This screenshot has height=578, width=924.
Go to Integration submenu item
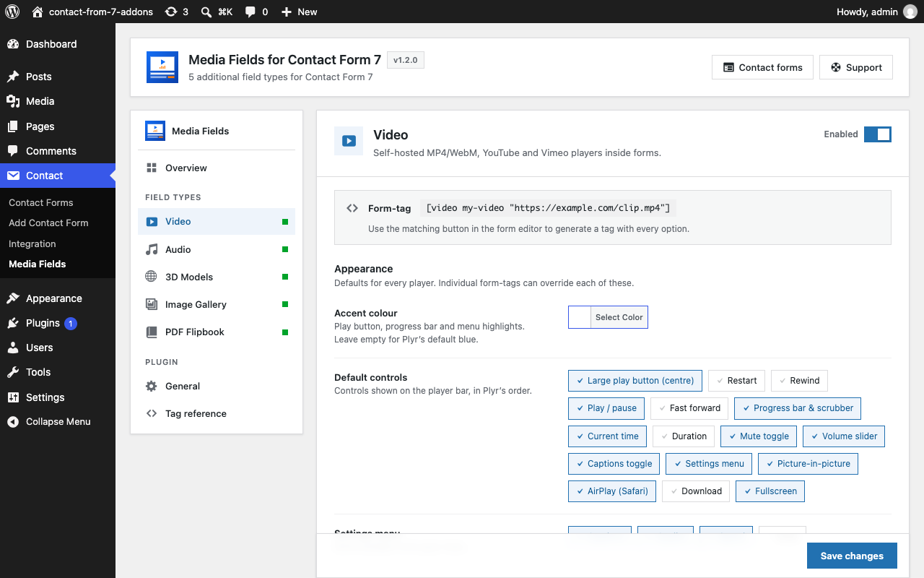[x=32, y=243]
